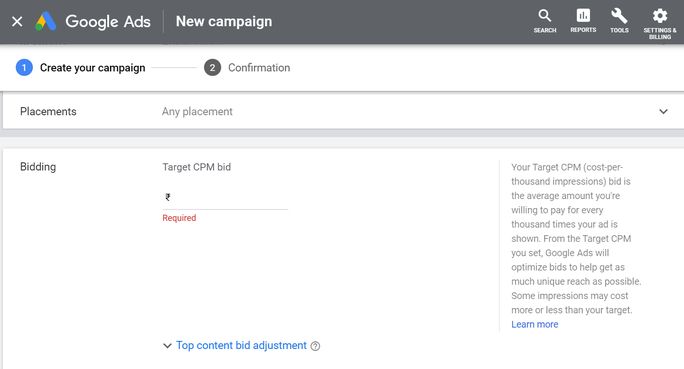Expand the Placements section chevron

pyautogui.click(x=663, y=111)
